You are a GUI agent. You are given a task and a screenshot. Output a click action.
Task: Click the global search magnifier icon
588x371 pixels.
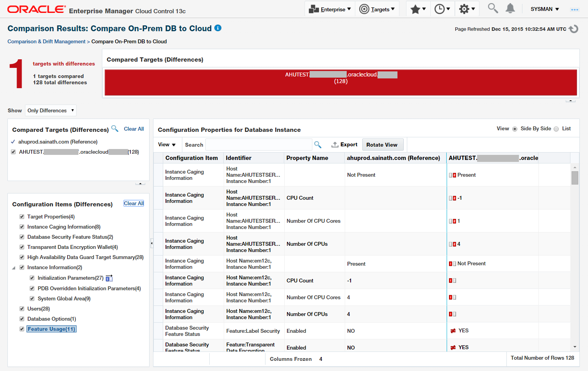(493, 8)
